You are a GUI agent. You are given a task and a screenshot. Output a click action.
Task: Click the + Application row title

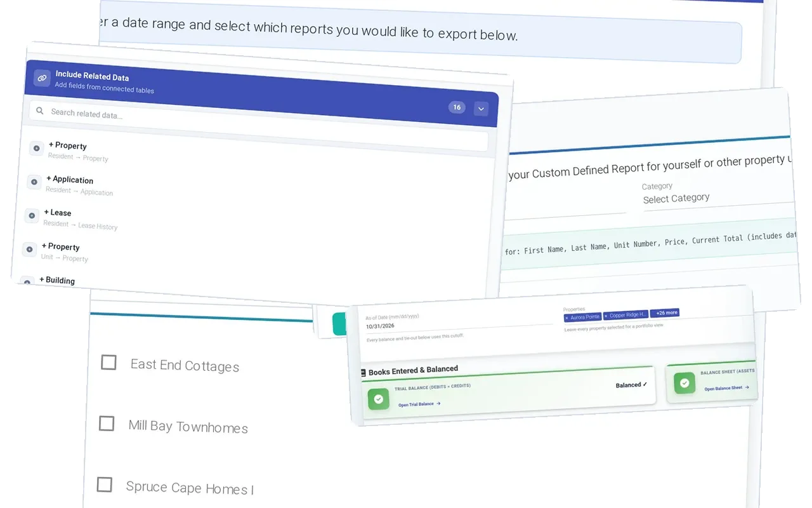click(x=70, y=180)
